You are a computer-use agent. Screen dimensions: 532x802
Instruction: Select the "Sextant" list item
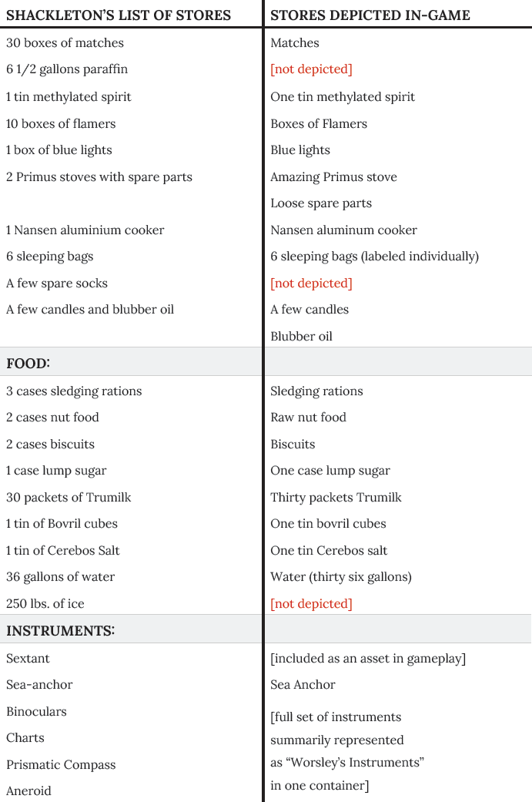coord(28,659)
